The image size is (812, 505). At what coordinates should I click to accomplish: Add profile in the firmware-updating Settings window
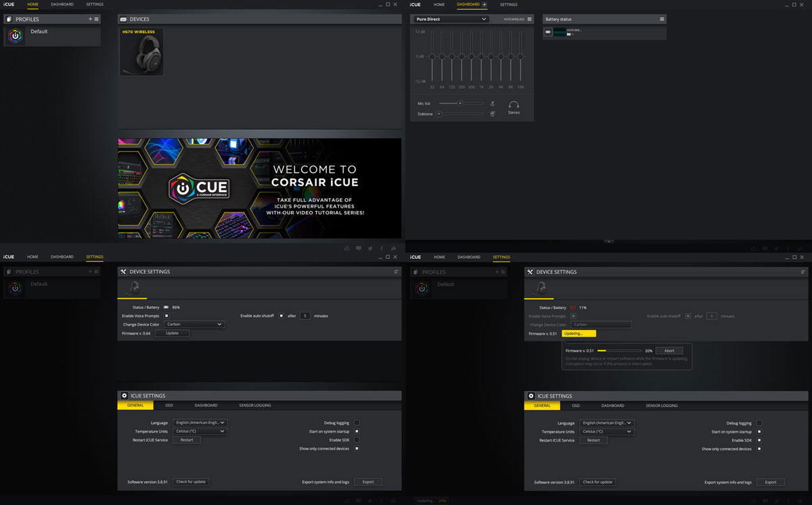click(497, 272)
